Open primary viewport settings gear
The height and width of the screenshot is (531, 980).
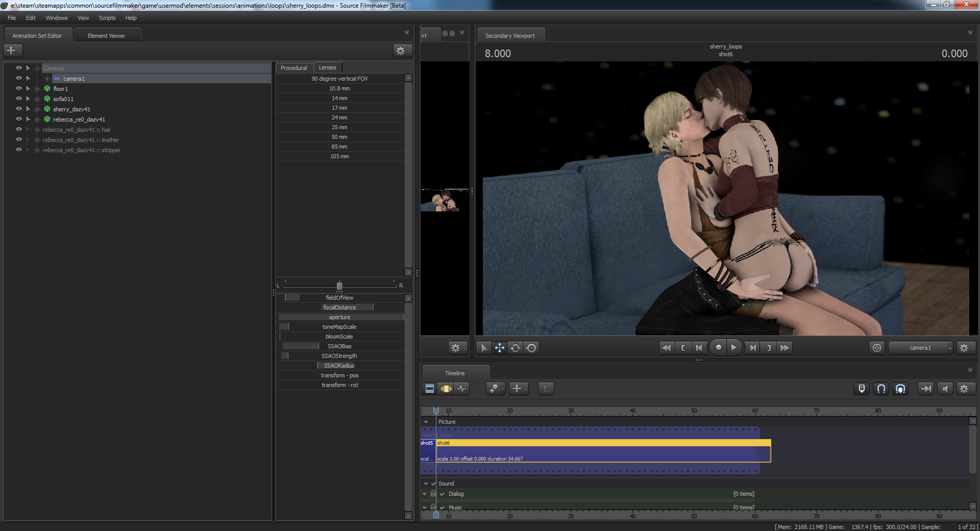[x=457, y=348]
